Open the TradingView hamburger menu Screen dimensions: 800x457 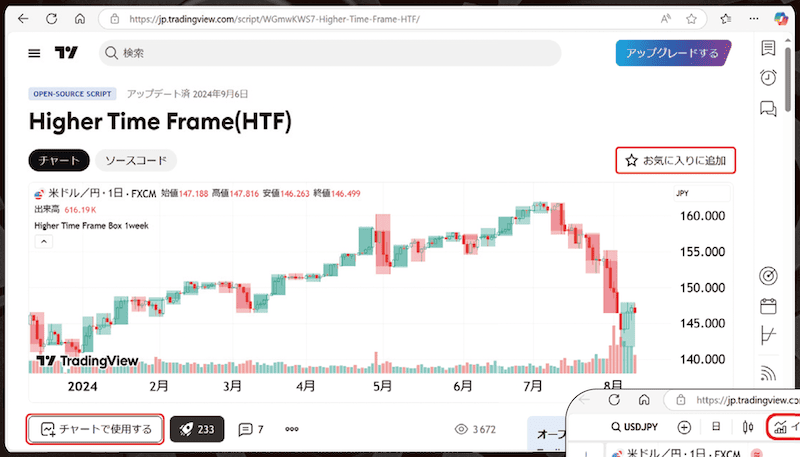pyautogui.click(x=35, y=53)
